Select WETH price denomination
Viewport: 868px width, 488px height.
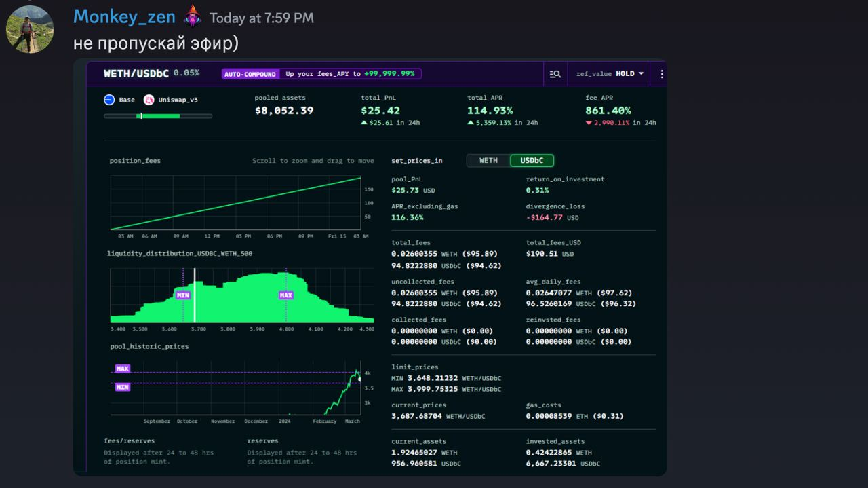click(488, 161)
